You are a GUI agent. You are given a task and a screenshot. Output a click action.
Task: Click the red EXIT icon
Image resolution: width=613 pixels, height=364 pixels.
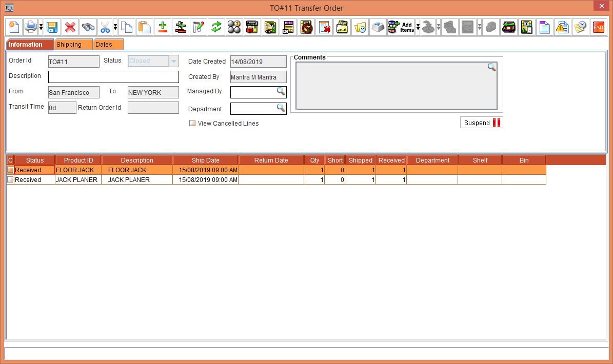(598, 27)
